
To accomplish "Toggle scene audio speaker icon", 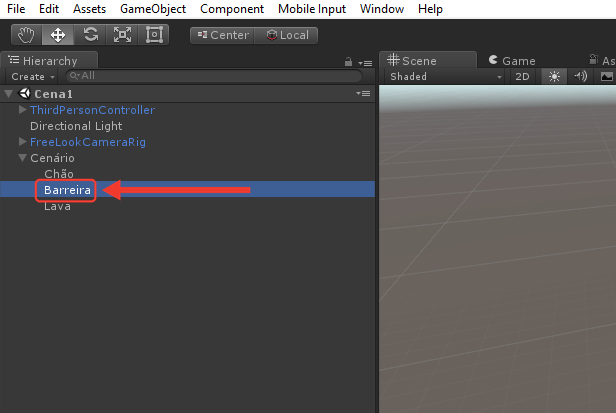I will pyautogui.click(x=580, y=76).
